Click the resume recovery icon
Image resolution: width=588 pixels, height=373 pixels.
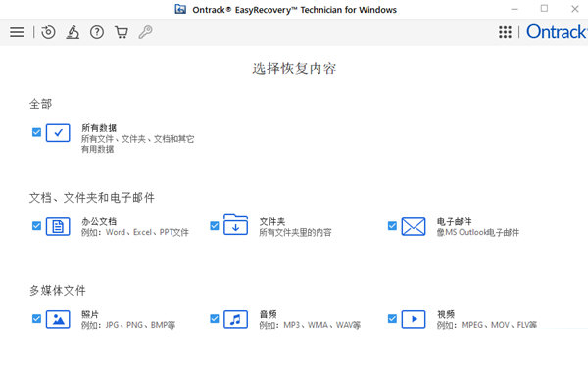pos(48,32)
